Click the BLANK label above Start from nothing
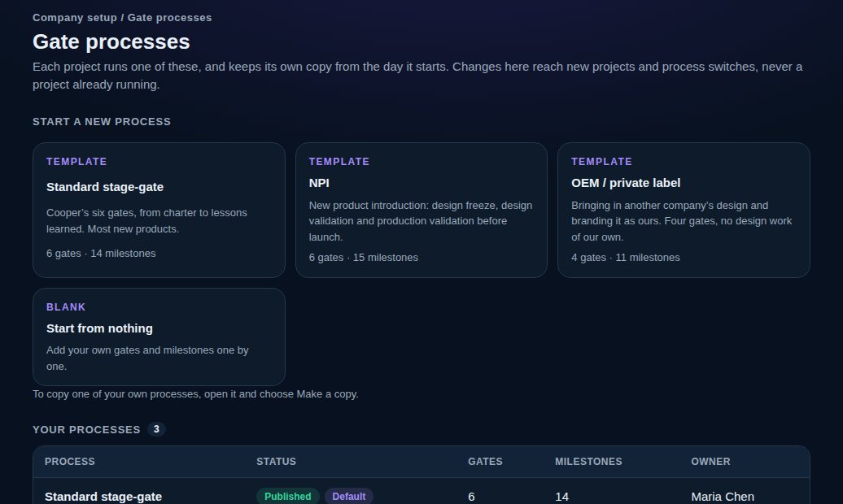843x504 pixels. point(66,307)
